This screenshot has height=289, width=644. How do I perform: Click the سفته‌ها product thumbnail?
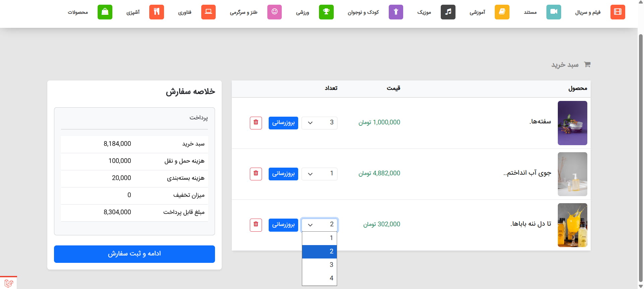tap(572, 123)
